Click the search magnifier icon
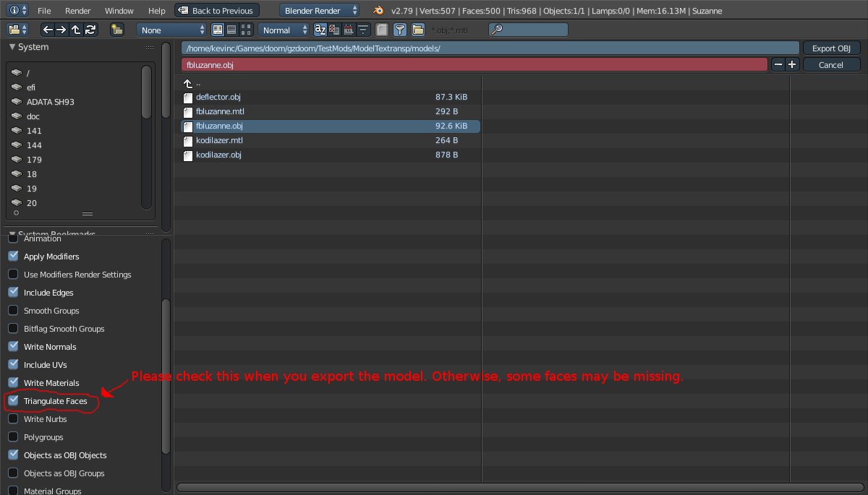Viewport: 868px width, 495px height. (x=498, y=30)
